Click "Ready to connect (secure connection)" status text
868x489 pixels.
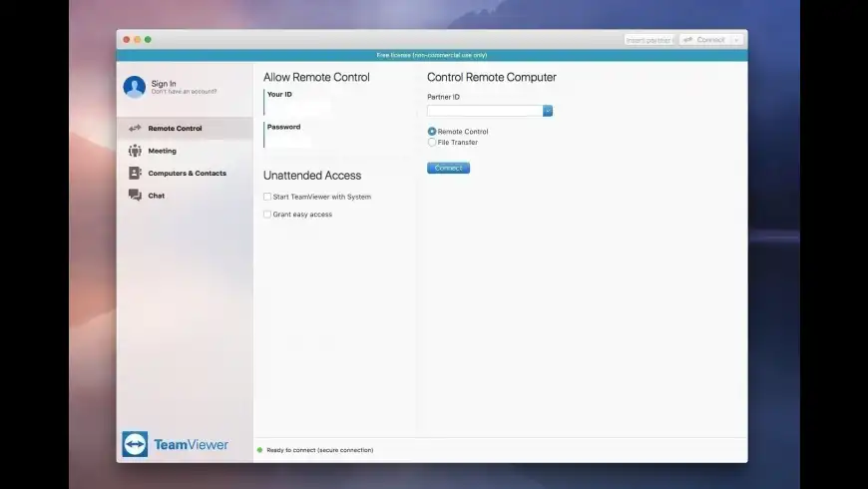(320, 450)
